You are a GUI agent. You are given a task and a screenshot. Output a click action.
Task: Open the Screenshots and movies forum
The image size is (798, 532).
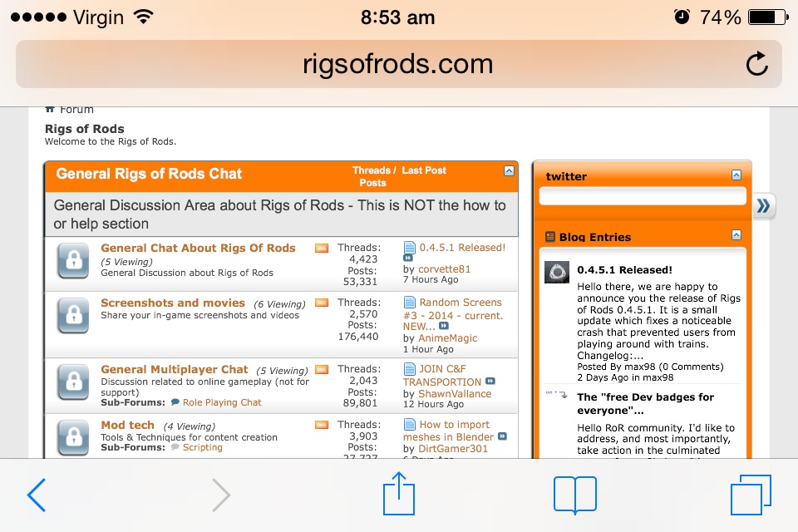[x=173, y=303]
